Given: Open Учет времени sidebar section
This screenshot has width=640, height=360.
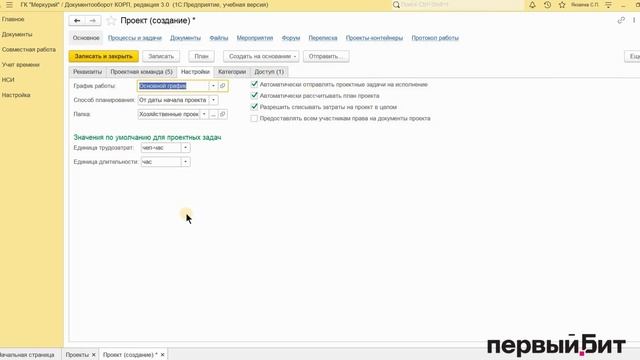Looking at the screenshot, I should [20, 64].
